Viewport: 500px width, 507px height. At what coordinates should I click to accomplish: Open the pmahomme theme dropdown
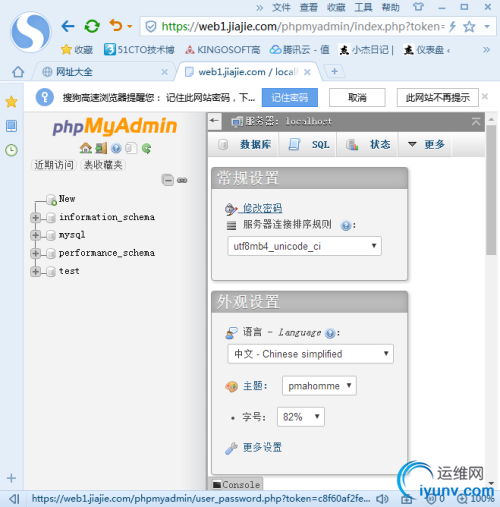click(319, 386)
